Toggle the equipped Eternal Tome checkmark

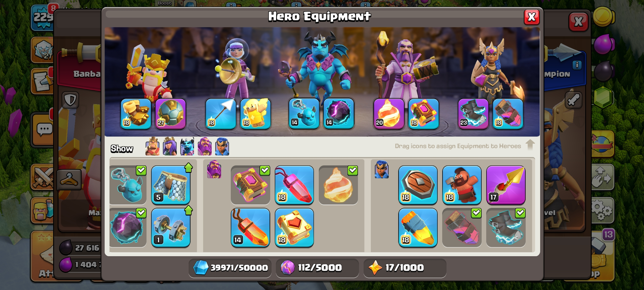[265, 170]
